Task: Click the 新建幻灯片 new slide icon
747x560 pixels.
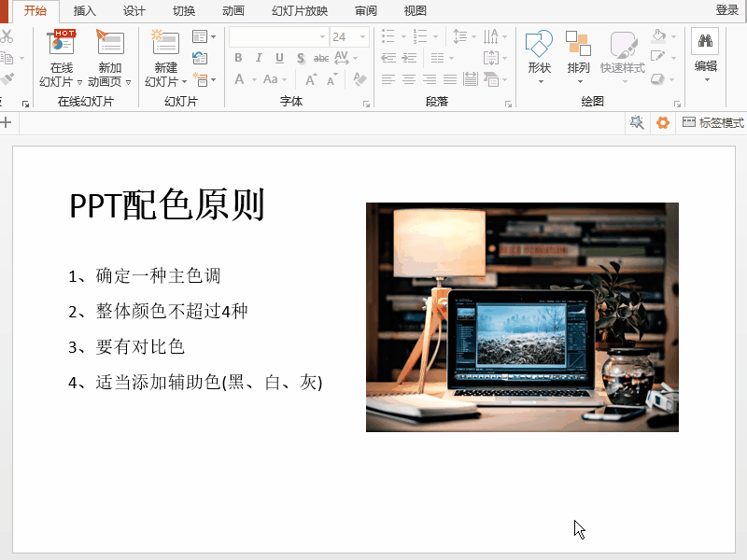Action: click(x=165, y=43)
